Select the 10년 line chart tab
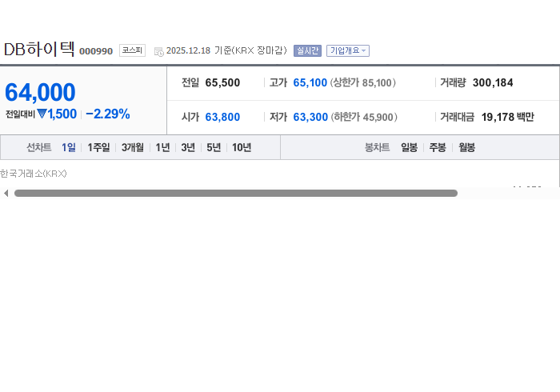This screenshot has height=392, width=560. (242, 147)
